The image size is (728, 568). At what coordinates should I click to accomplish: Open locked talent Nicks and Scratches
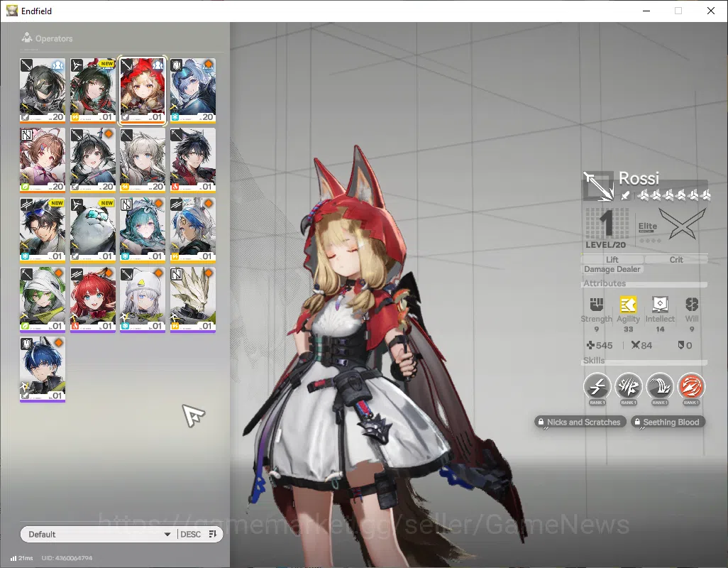tap(580, 422)
